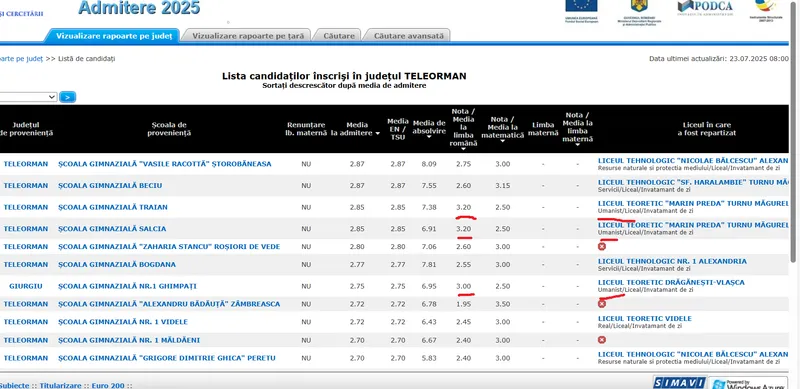Open Liceul Teoretic Drăgănești-Vlașca link
This screenshot has width=800, height=389.
coord(671,282)
